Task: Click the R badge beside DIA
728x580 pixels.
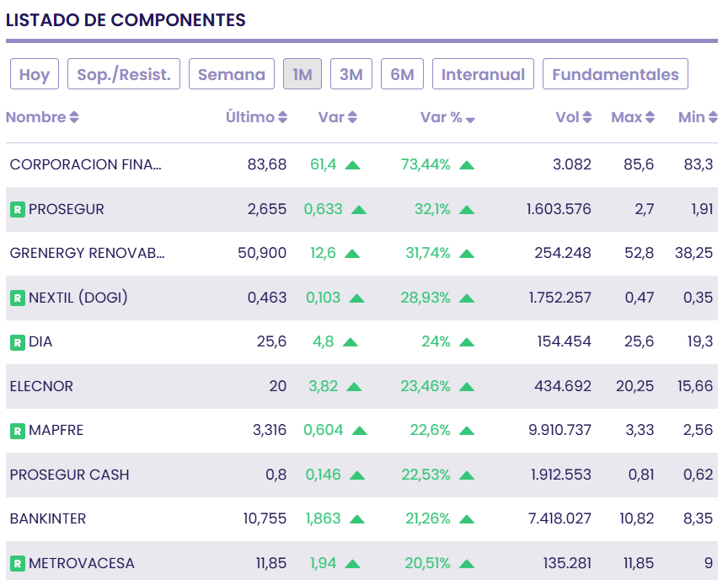Action: 17,342
